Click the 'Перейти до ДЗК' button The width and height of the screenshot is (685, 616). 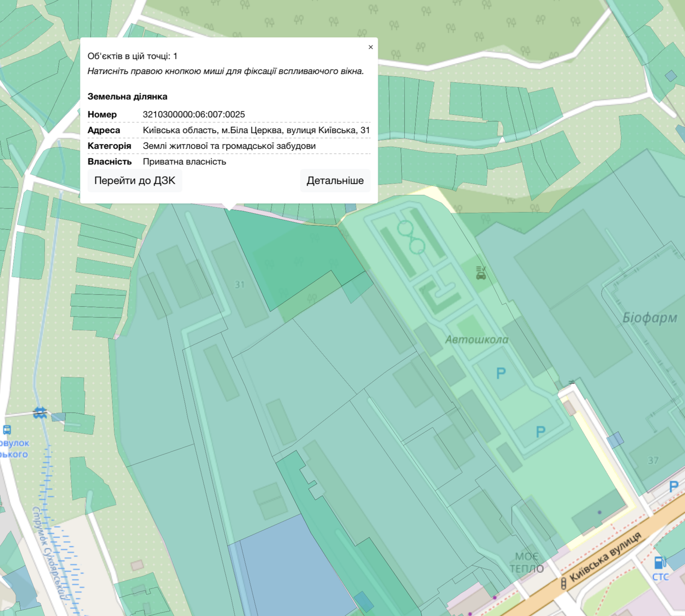coord(135,181)
